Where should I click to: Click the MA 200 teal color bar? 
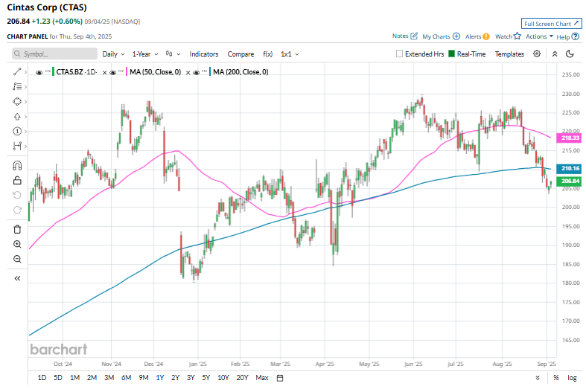coord(211,71)
